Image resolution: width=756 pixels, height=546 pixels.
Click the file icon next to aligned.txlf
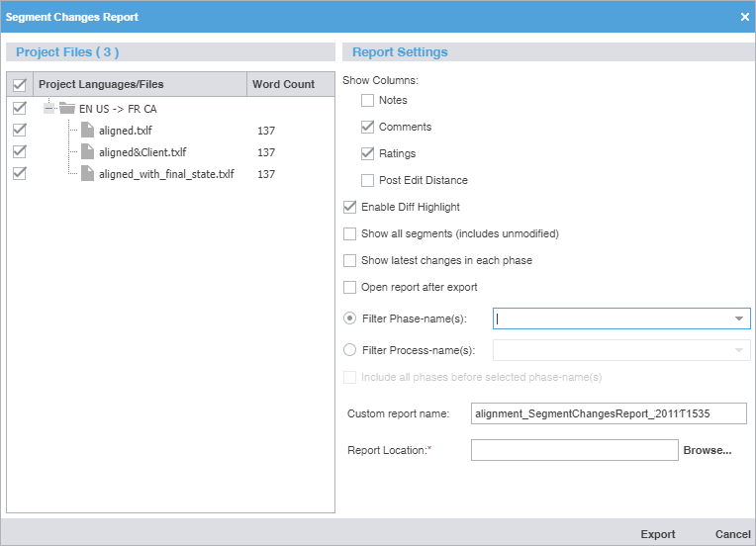pos(88,131)
